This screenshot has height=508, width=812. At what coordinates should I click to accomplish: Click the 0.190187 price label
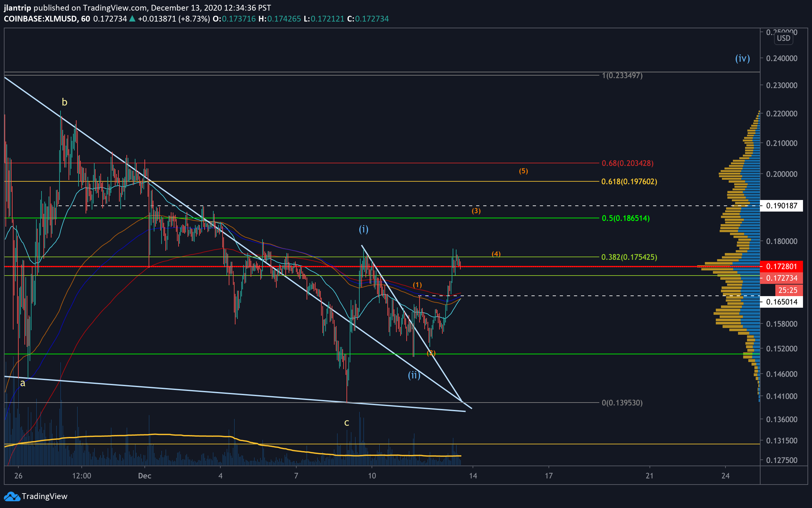[x=781, y=206]
